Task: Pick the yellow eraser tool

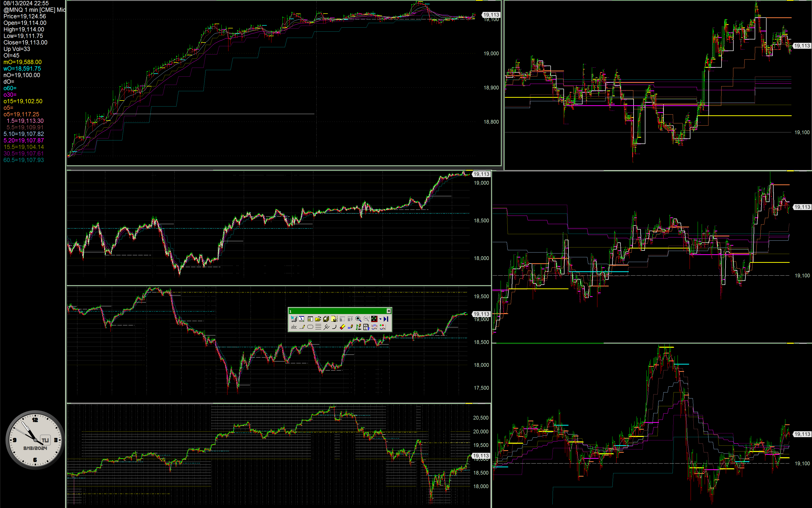Action: (343, 327)
